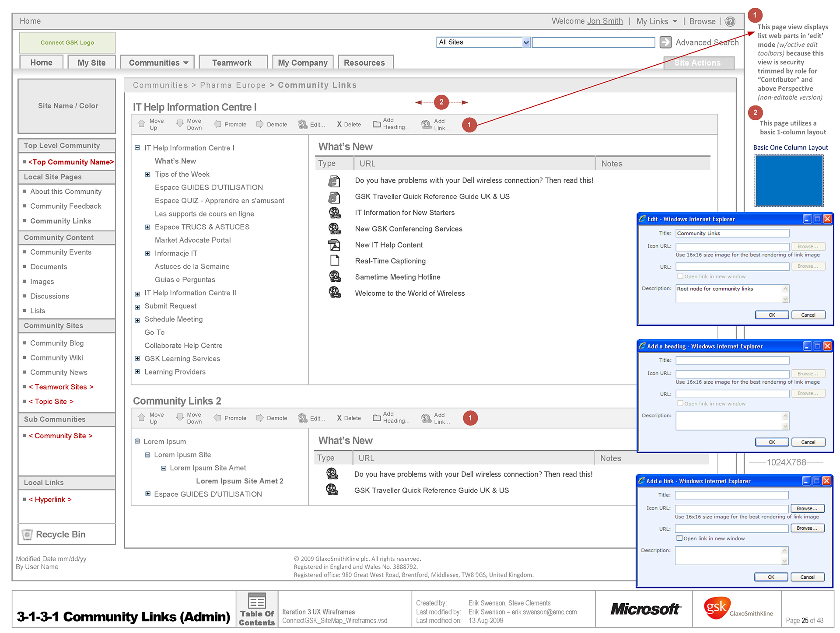This screenshot has height=633, width=840.
Task: Open Recycle Bin icon in sidebar
Action: (27, 534)
